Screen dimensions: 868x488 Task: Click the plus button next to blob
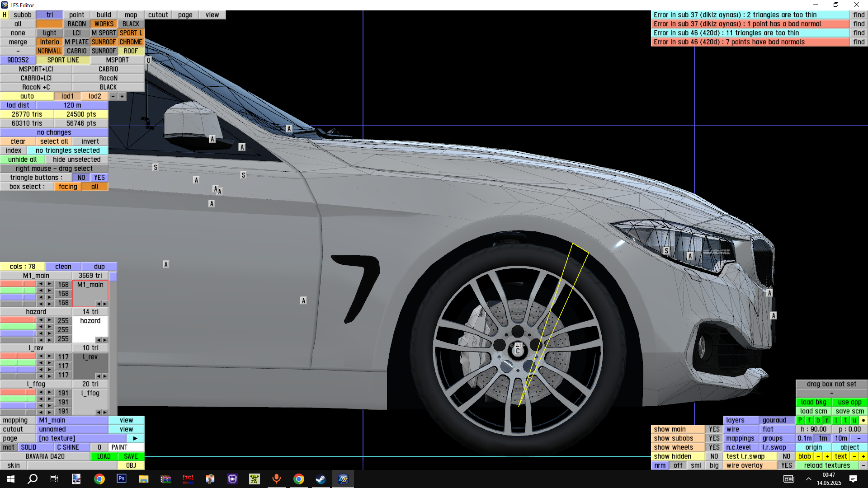827,456
